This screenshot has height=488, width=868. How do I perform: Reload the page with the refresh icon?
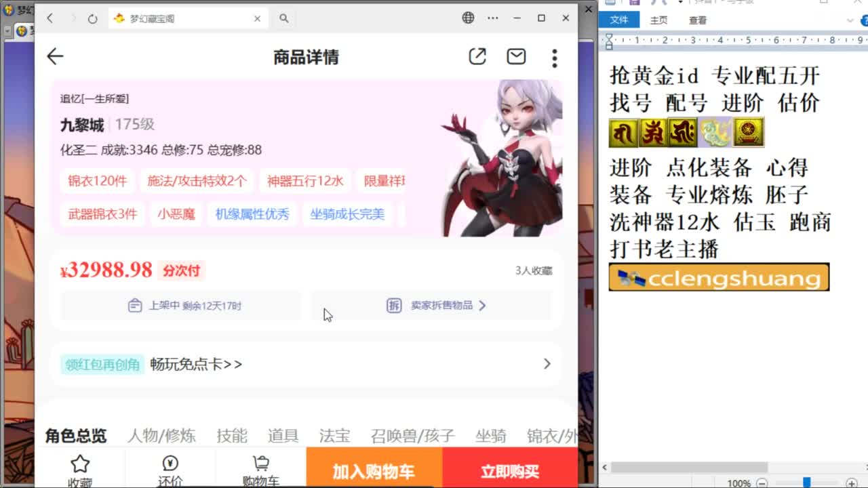click(x=93, y=18)
